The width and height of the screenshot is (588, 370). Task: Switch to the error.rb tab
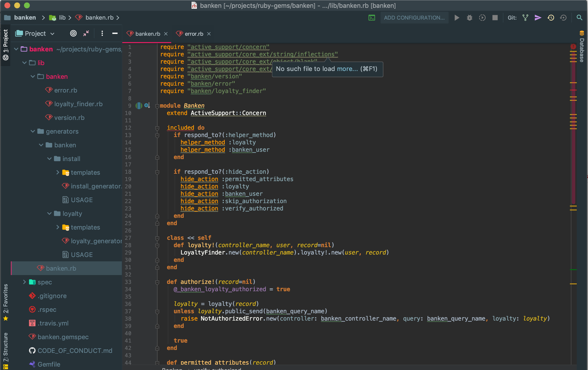(x=193, y=34)
